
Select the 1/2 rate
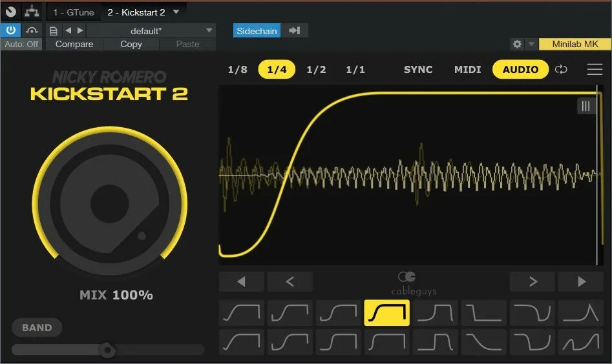[316, 69]
